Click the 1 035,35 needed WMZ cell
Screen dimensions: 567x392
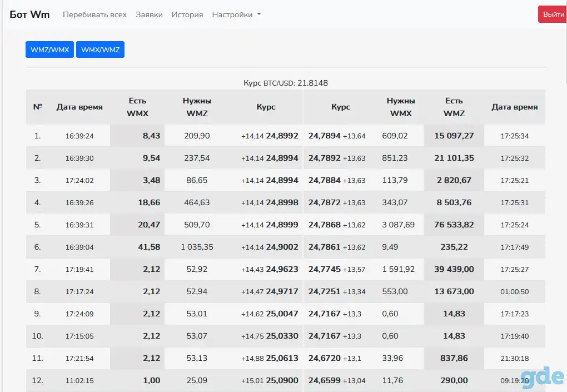click(x=197, y=247)
